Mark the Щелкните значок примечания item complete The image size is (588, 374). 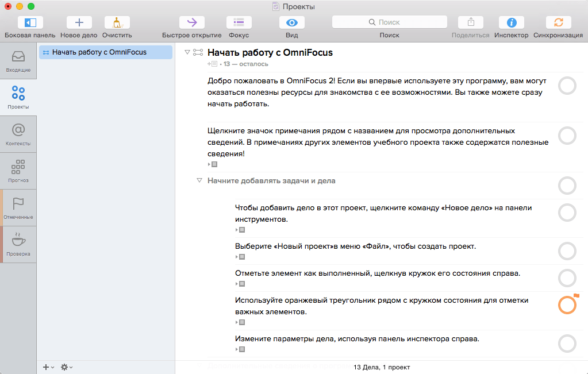click(x=567, y=136)
